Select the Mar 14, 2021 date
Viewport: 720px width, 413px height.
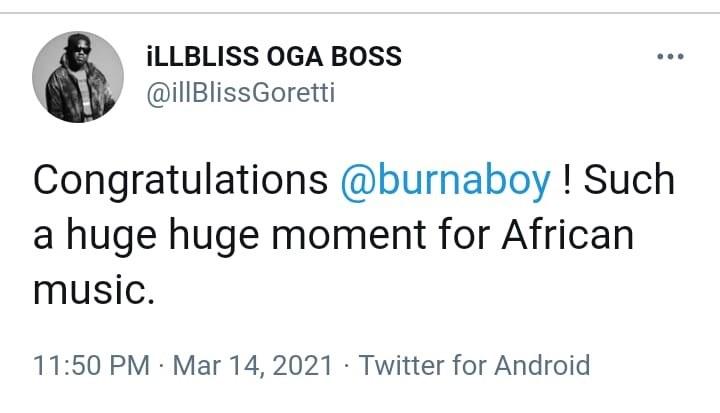(252, 365)
